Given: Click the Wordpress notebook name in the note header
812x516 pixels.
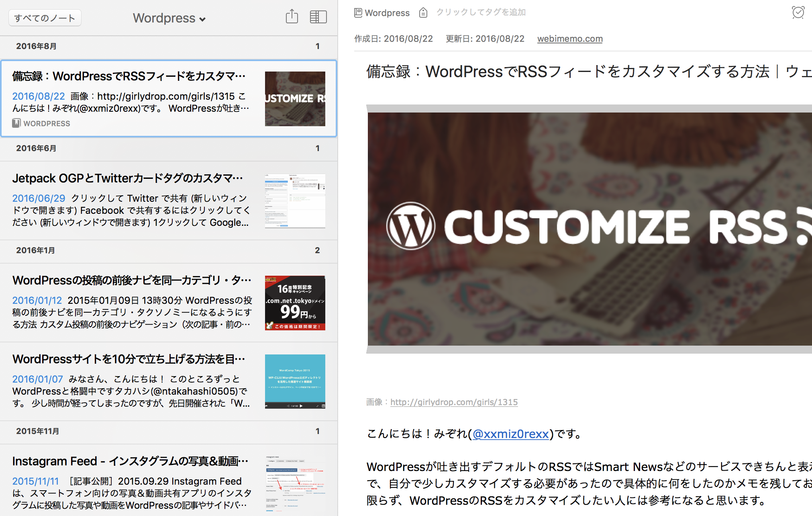Looking at the screenshot, I should pos(387,13).
